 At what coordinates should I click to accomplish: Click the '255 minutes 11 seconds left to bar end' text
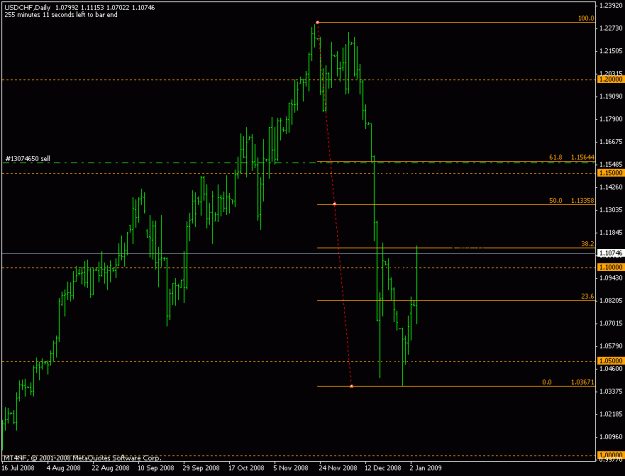[x=61, y=15]
